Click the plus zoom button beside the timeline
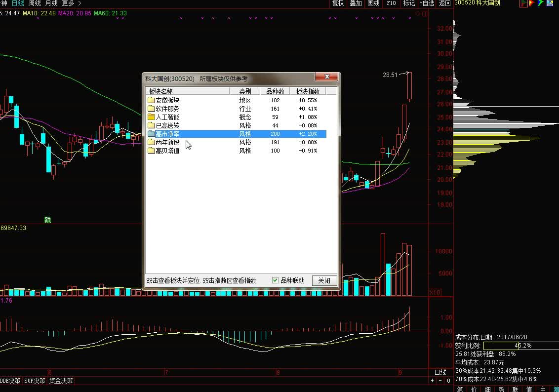559x392 pixels. click(433, 381)
